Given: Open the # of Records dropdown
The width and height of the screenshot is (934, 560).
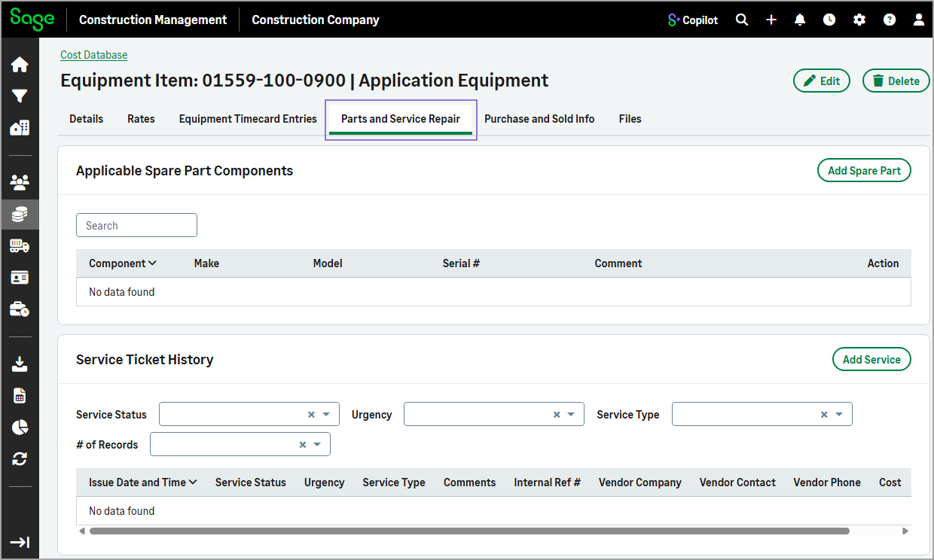Looking at the screenshot, I should tap(240, 444).
